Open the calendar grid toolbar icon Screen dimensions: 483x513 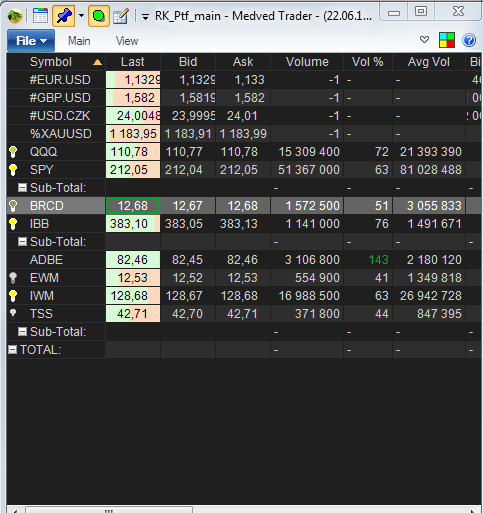pos(40,16)
